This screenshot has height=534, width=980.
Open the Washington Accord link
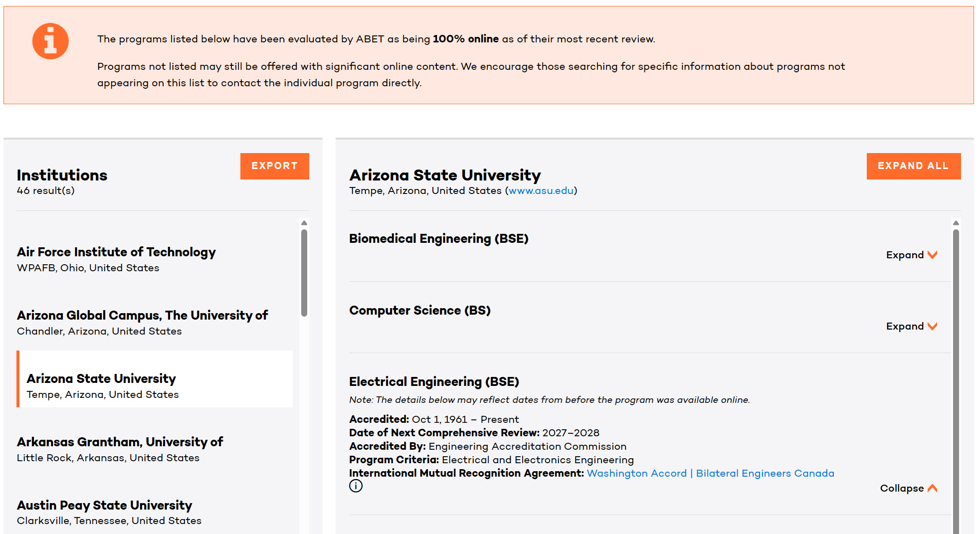pos(636,473)
